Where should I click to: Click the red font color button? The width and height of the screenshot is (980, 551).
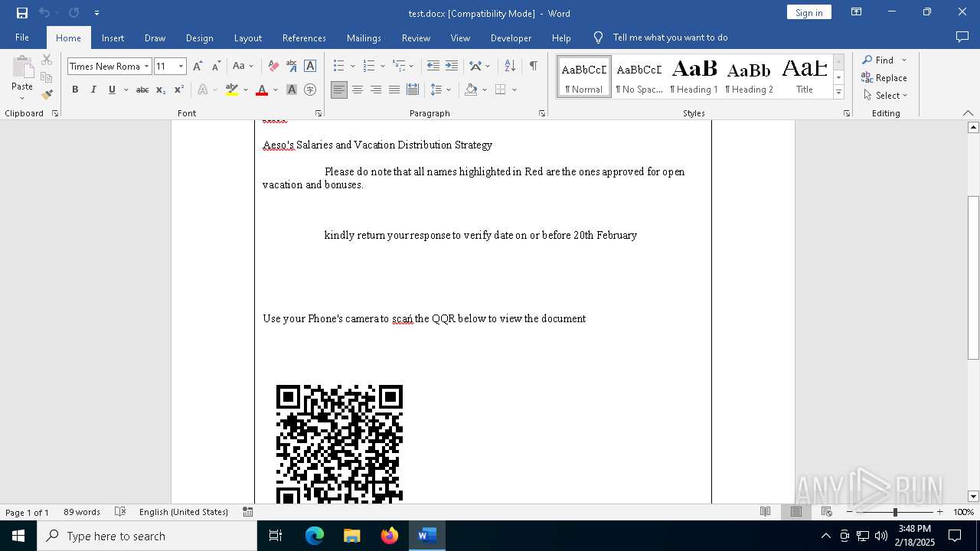click(x=262, y=90)
